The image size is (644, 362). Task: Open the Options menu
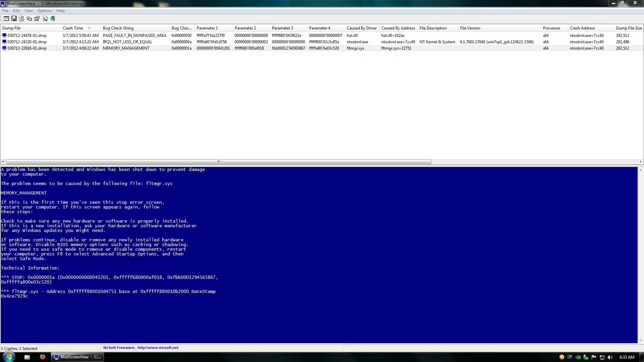[45, 10]
